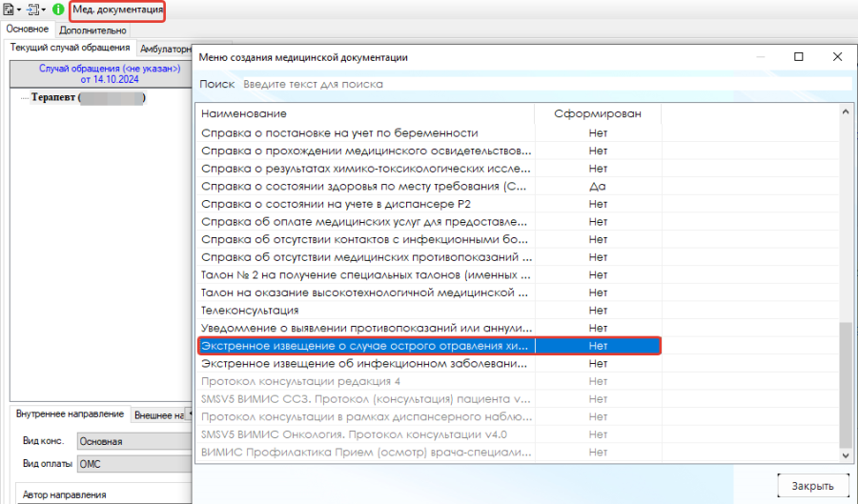
Task: Select SMSV5 ВИМИС ССЗ. Протокол (консультация) row
Action: (429, 399)
